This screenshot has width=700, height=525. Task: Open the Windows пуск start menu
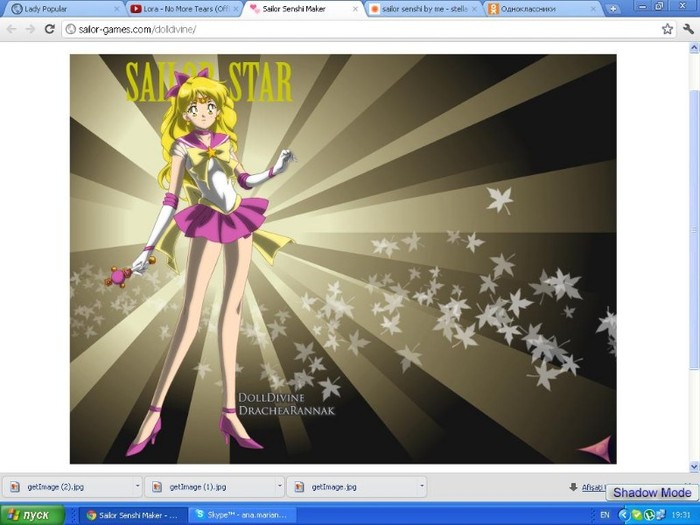pos(32,515)
